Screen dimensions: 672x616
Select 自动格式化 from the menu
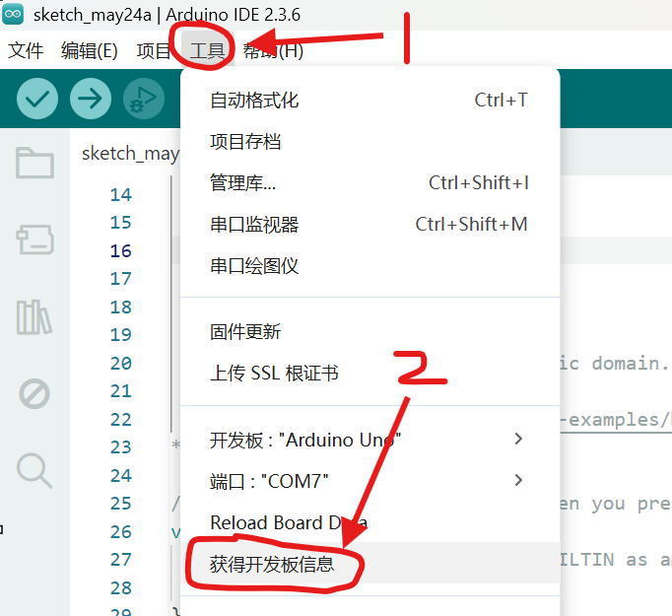click(370, 101)
